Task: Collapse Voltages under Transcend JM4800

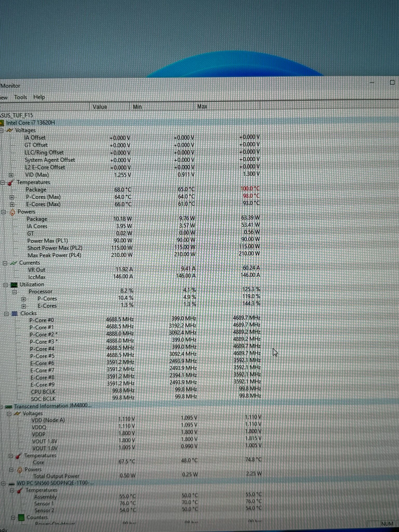Action: click(9, 414)
